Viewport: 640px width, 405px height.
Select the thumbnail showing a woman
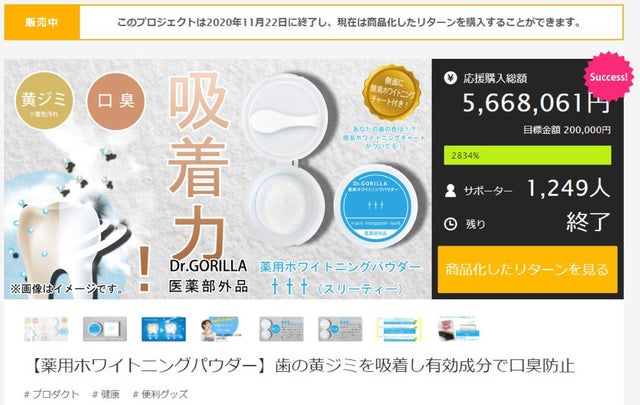pos(222,329)
